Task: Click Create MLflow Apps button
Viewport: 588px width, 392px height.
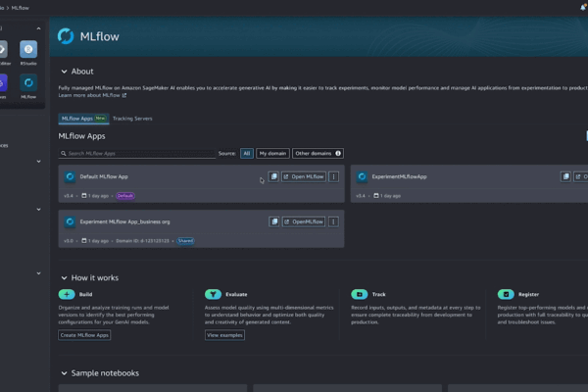Action: (84, 335)
